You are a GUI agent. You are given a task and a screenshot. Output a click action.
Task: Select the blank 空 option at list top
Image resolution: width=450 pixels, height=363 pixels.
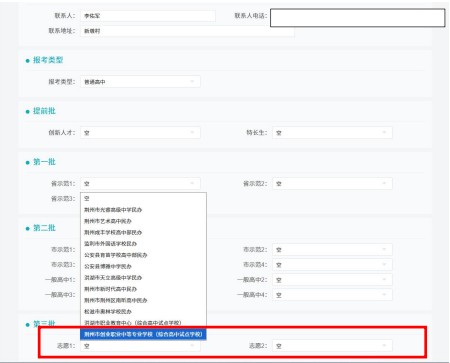click(143, 198)
